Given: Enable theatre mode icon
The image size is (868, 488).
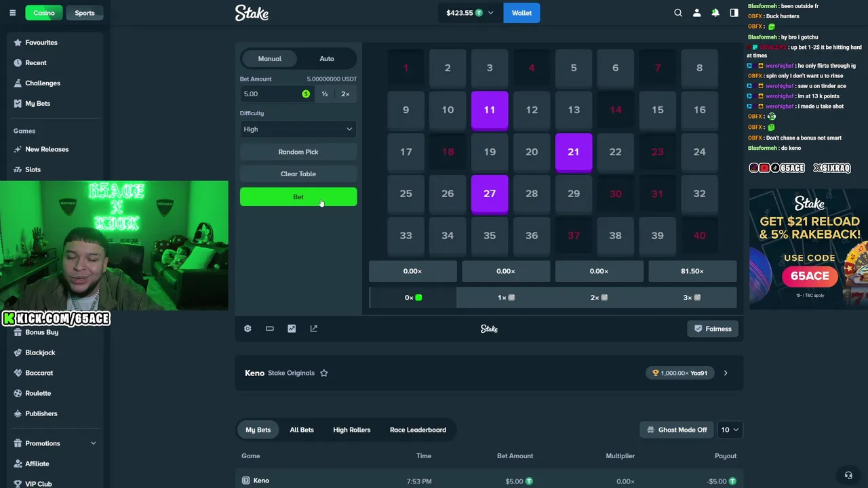Looking at the screenshot, I should click(269, 329).
